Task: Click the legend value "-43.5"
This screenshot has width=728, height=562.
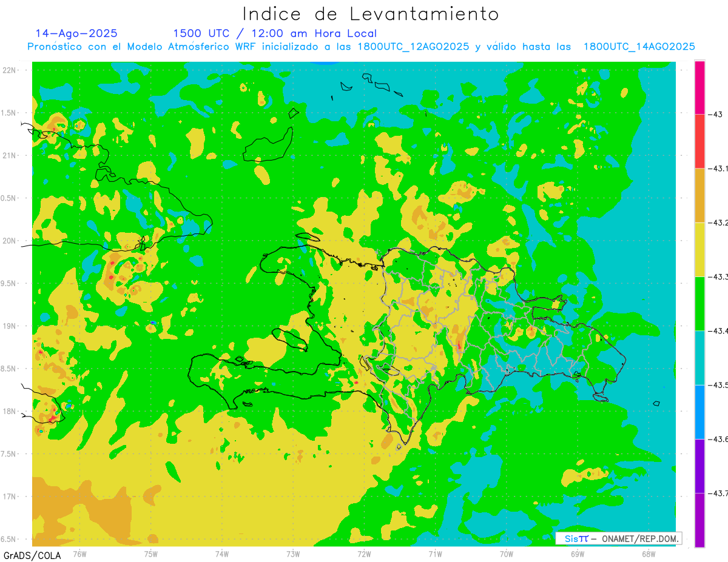Action: [x=718, y=384]
